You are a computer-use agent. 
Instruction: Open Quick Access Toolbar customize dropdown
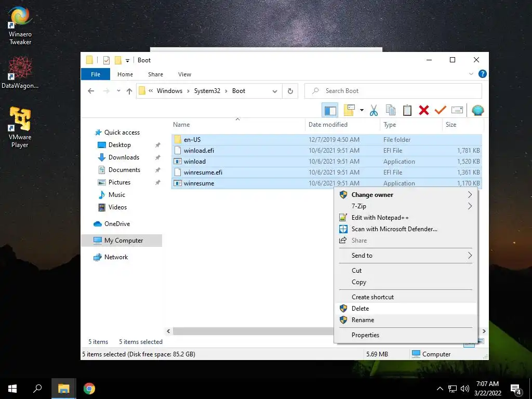click(128, 60)
